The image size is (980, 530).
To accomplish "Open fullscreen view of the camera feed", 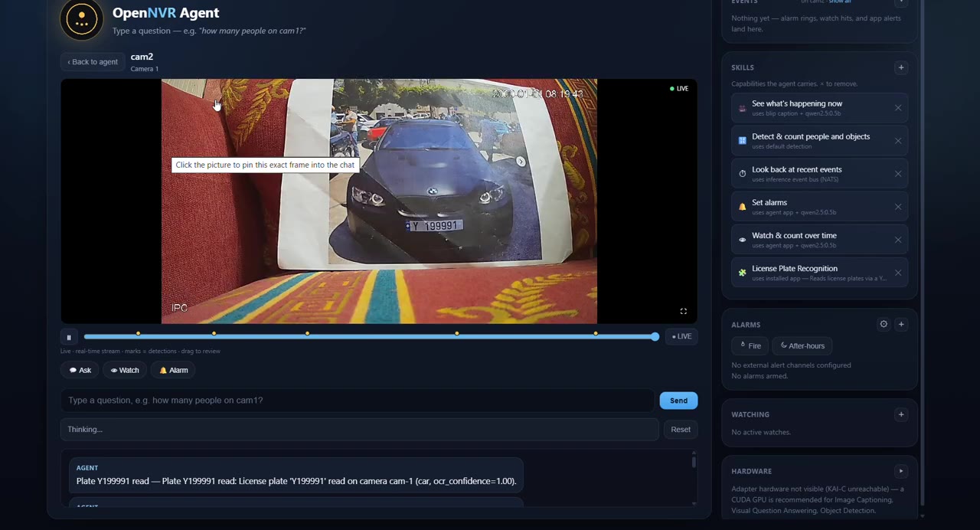I will [x=684, y=311].
